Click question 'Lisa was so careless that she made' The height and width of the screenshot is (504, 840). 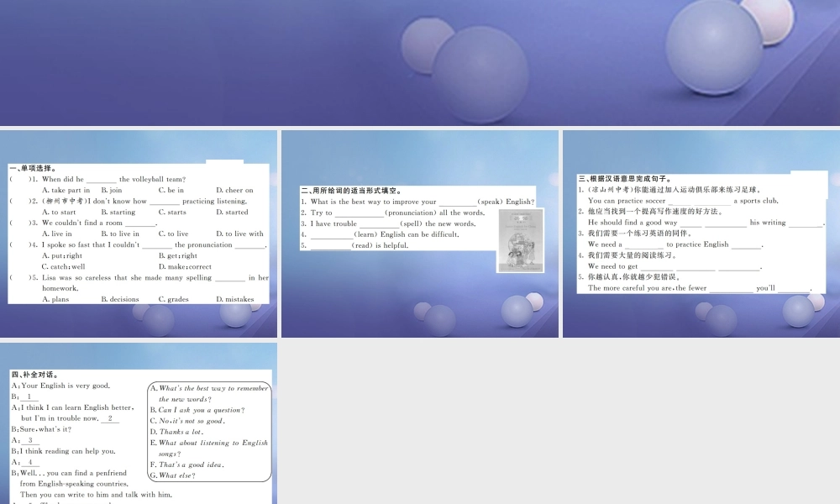point(155,278)
